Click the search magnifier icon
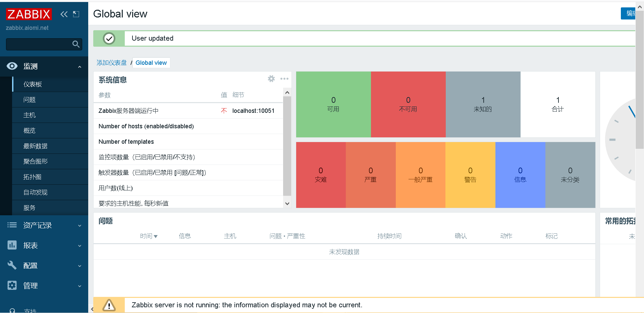644x313 pixels. pyautogui.click(x=76, y=44)
